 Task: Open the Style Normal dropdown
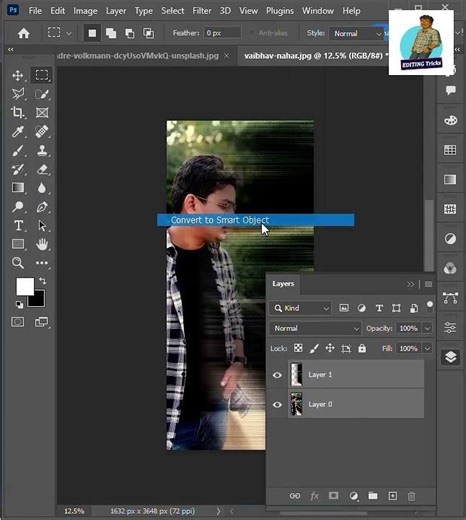[x=357, y=34]
